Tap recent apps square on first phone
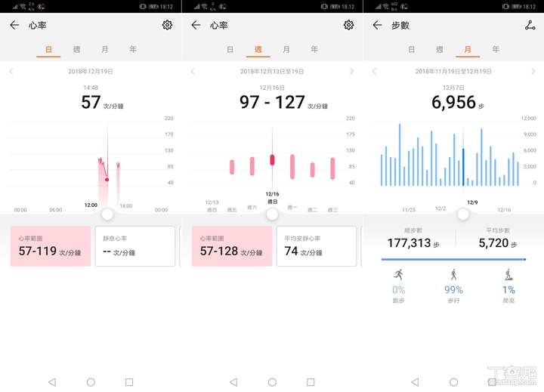 tap(129, 382)
